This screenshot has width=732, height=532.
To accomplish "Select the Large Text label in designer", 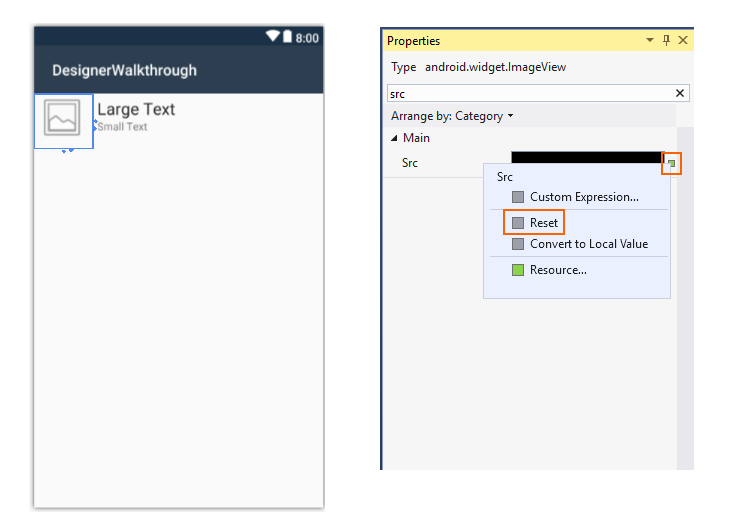I will pyautogui.click(x=136, y=109).
